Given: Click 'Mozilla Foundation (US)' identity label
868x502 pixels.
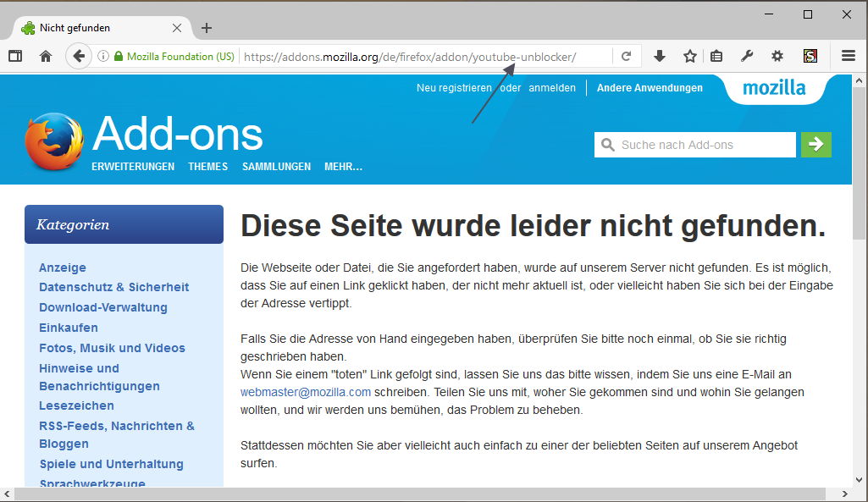Looking at the screenshot, I should 180,57.
